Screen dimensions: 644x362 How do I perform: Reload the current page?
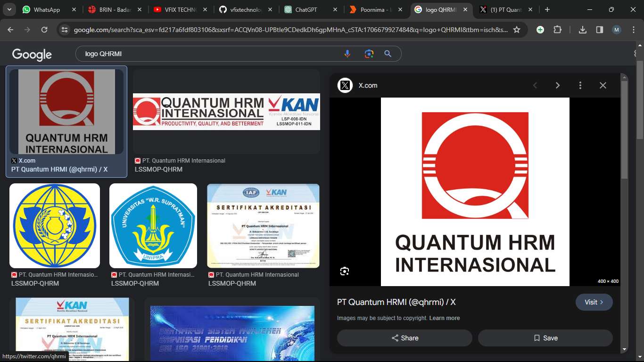44,30
